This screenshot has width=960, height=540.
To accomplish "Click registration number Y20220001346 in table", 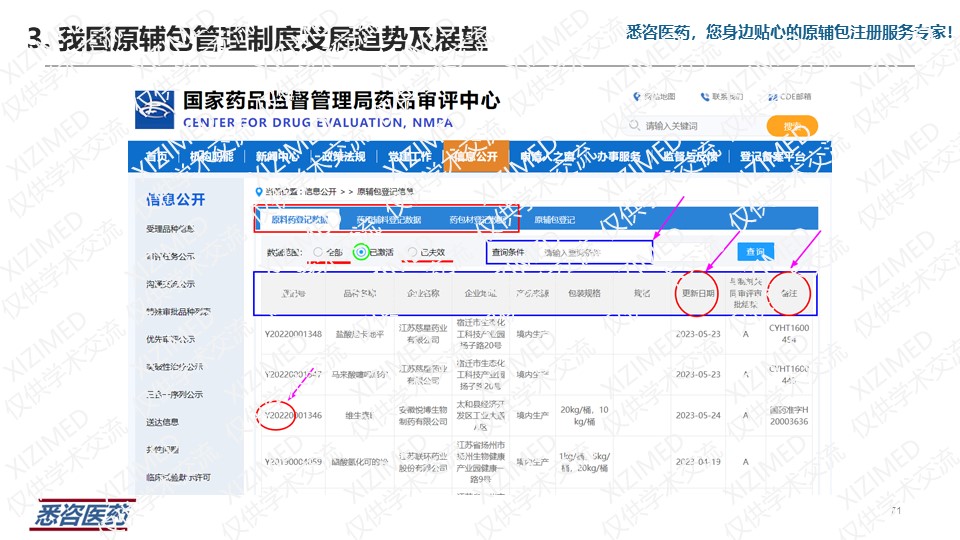I will (293, 415).
